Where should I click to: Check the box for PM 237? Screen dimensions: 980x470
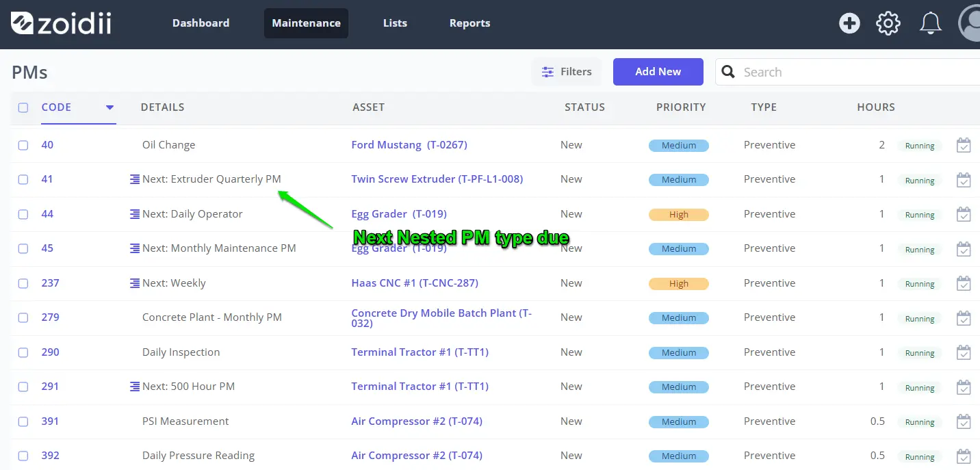[23, 283]
